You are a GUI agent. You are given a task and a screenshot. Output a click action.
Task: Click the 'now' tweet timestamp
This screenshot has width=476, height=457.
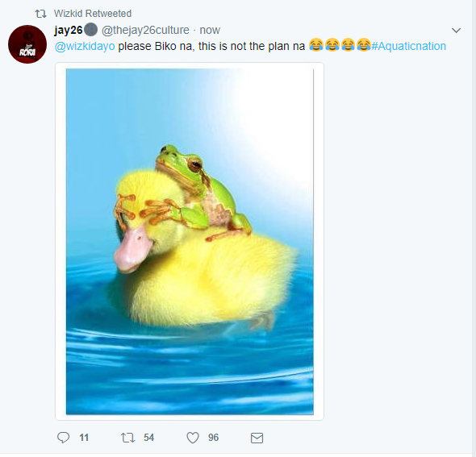tap(210, 30)
